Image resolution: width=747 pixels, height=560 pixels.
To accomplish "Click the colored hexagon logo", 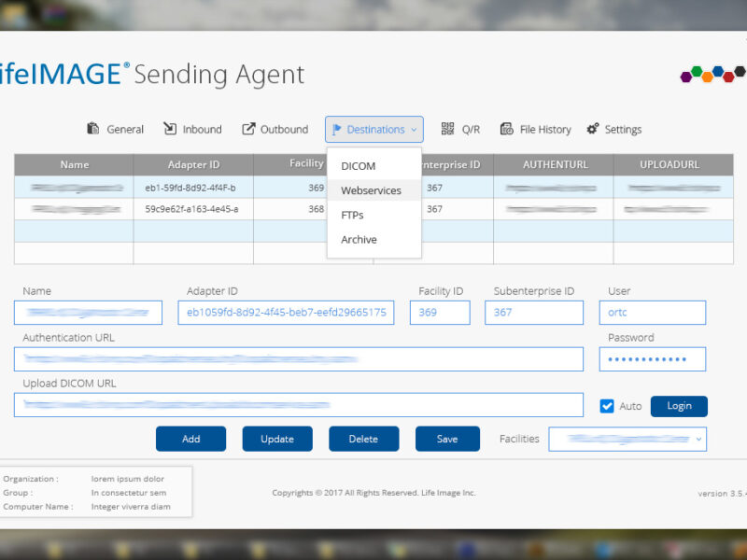I will point(712,75).
